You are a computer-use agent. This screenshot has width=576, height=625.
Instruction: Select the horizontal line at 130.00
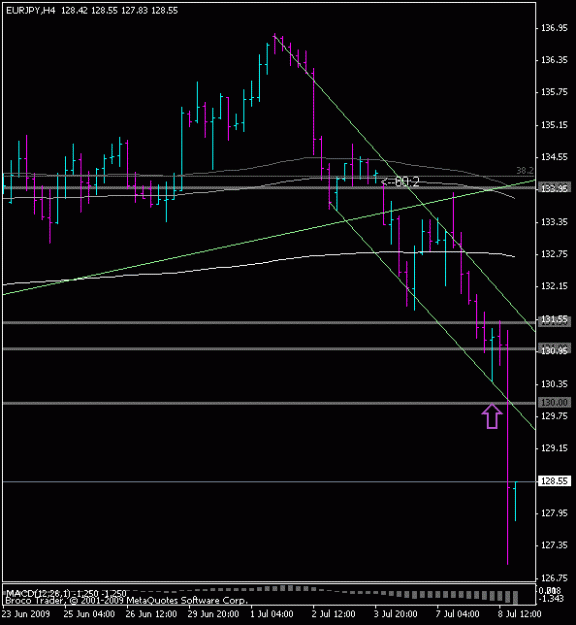coord(269,403)
